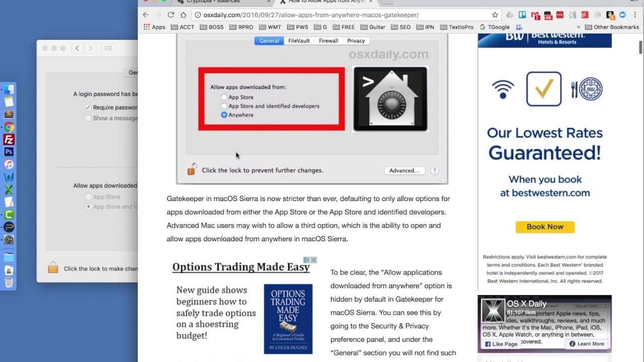Bookmark this page with the star icon
The image size is (644, 362).
click(x=495, y=15)
